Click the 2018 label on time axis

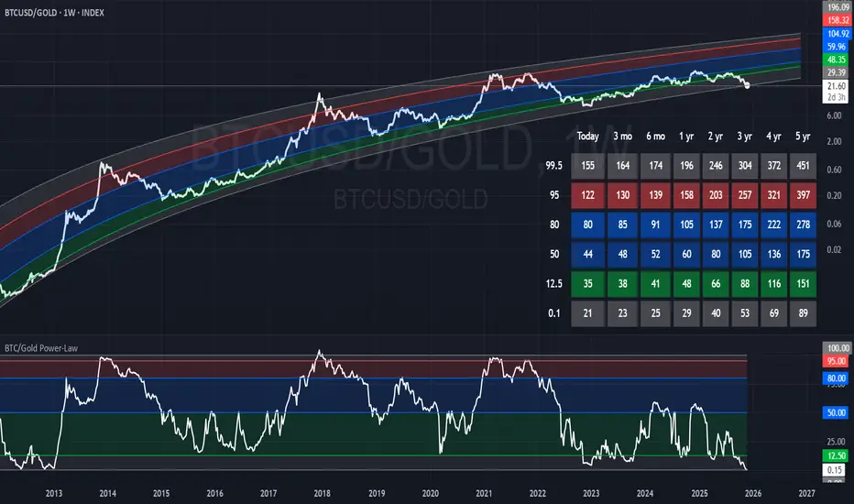pyautogui.click(x=322, y=493)
